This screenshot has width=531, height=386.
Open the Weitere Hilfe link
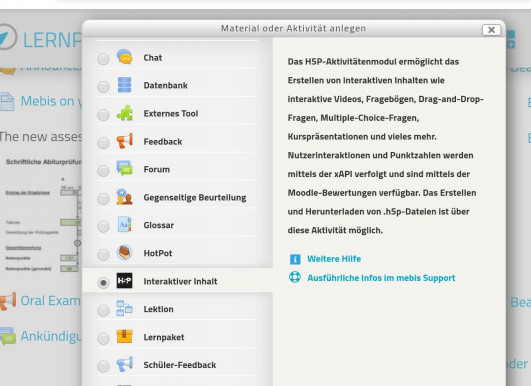(x=334, y=259)
